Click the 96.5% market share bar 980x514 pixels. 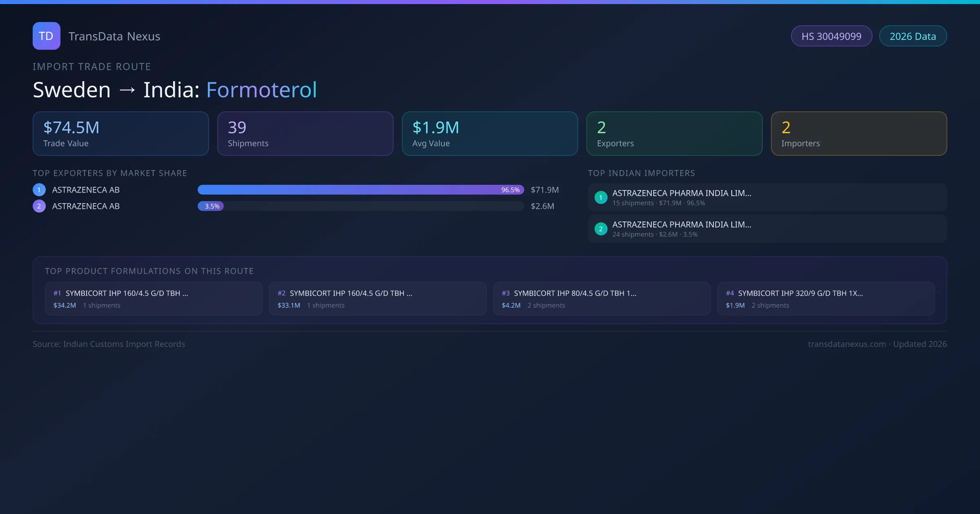(360, 190)
